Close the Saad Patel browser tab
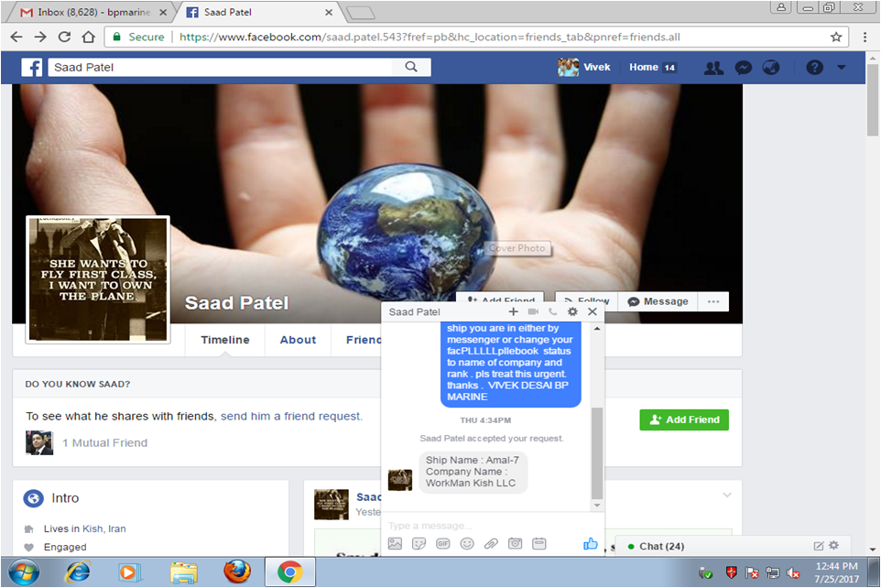The height and width of the screenshot is (588, 881). coord(329,12)
